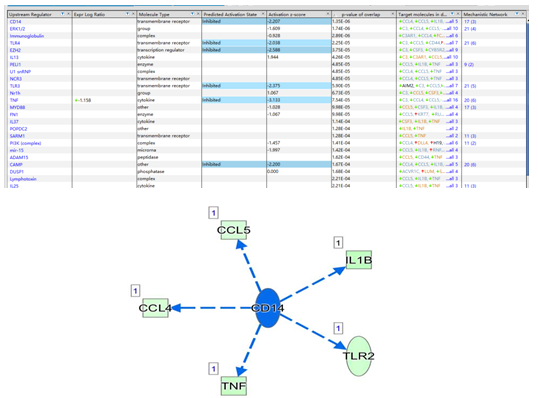538x398 pixels.
Task: Remove the Predicted Activation State column
Action: pos(263,14)
